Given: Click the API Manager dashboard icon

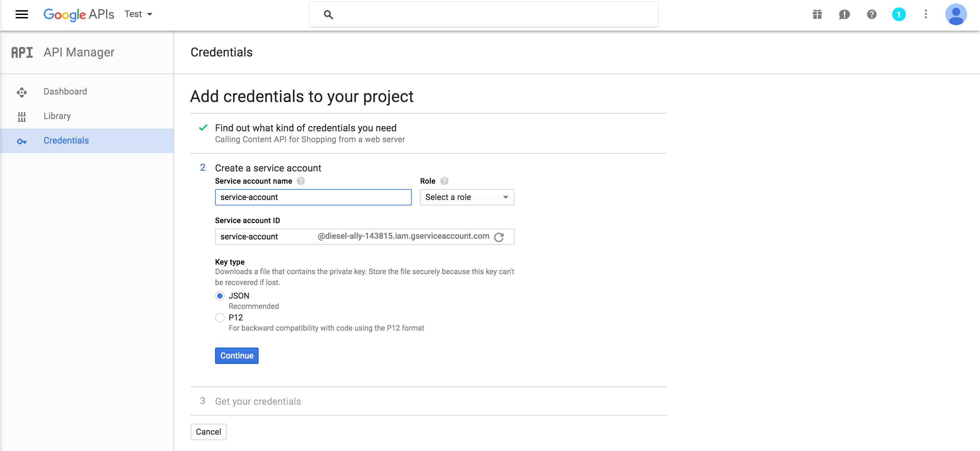Looking at the screenshot, I should (22, 91).
